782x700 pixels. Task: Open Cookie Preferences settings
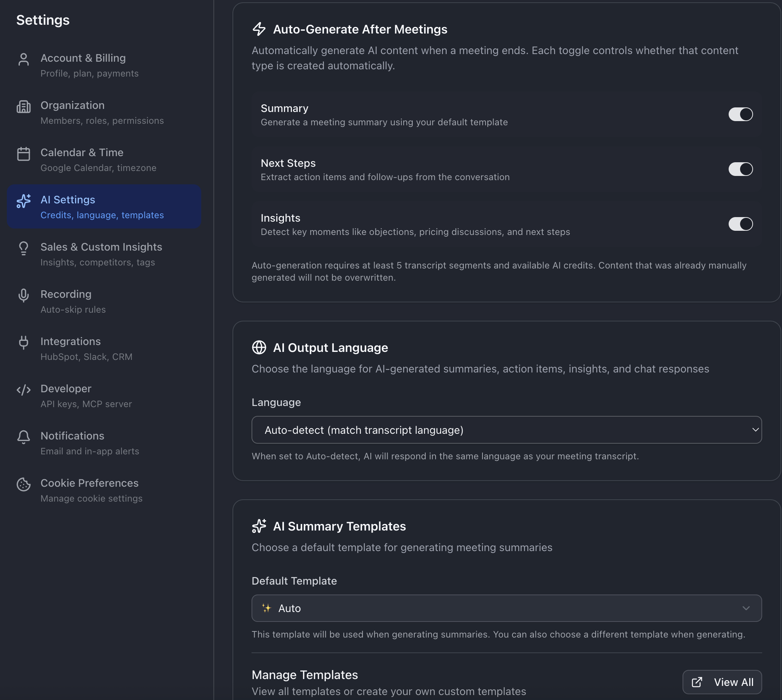[89, 483]
